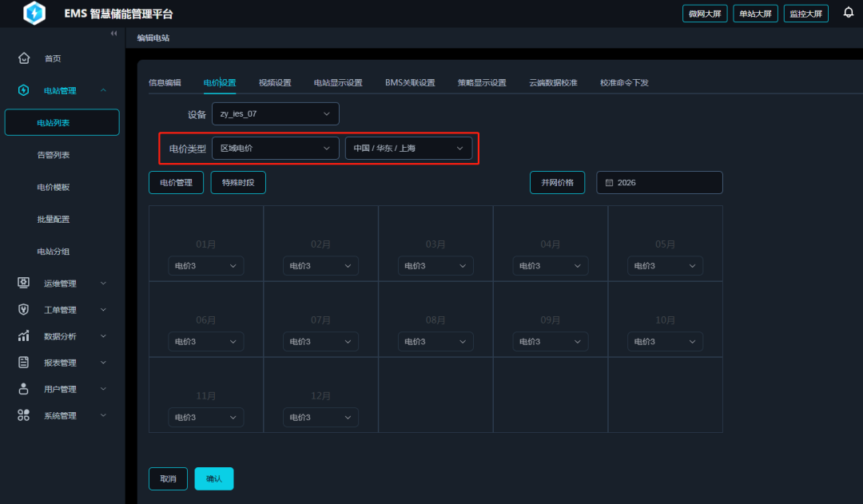The height and width of the screenshot is (504, 863).
Task: Click the 确认 confirm button
Action: tap(214, 478)
